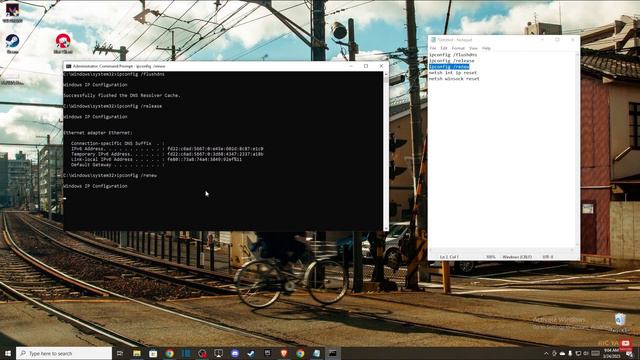Click the Notepad line 'netsh winsock reset'
Screen dimensions: 640x360
(x=454, y=79)
